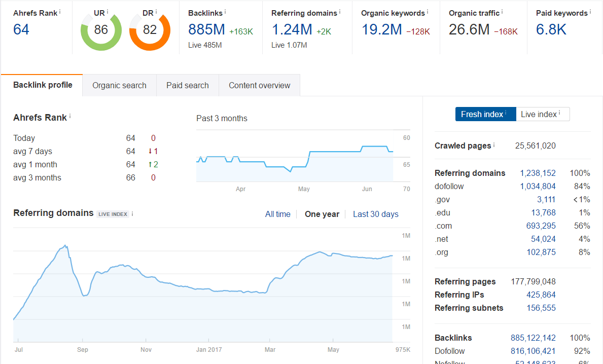
Task: Click info icon beside Organic traffic
Action: click(502, 12)
